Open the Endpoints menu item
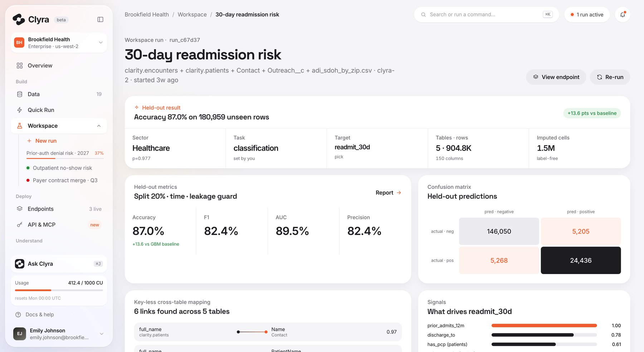Screen dimensions: 644x352 (59, 209)
